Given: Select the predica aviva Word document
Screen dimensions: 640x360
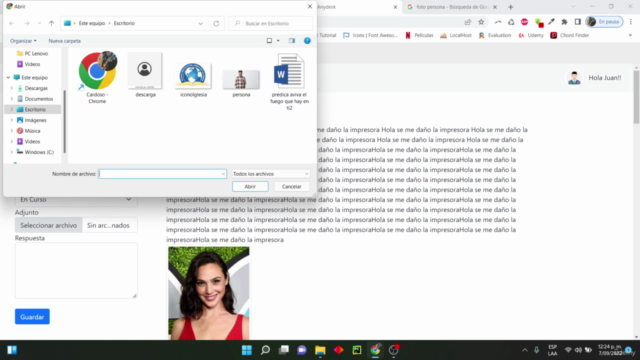Looking at the screenshot, I should pyautogui.click(x=289, y=82).
